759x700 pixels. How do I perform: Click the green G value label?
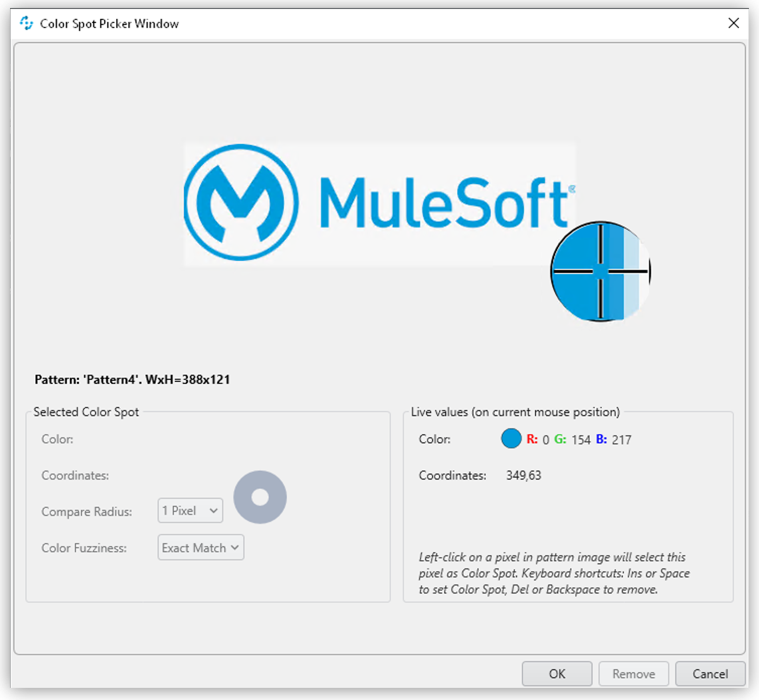pos(560,439)
